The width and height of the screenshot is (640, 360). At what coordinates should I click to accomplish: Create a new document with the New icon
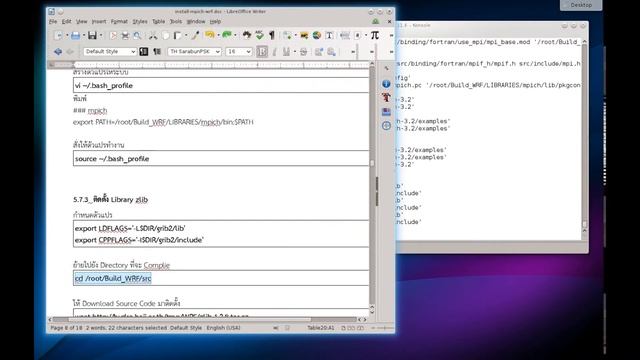coord(58,36)
